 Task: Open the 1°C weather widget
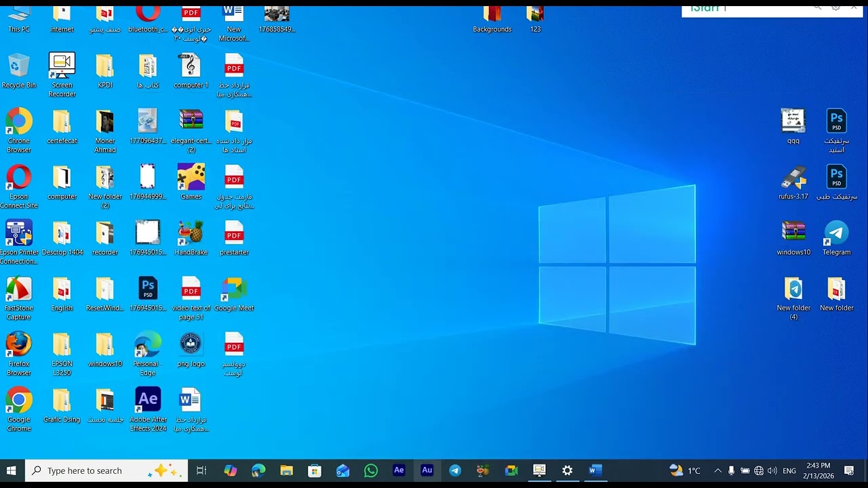685,470
